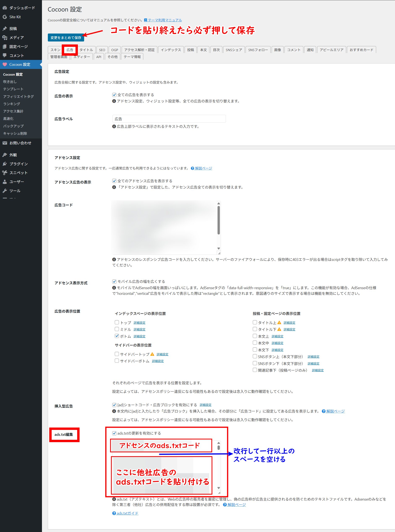Open 吹き出し submenu item

point(10,82)
